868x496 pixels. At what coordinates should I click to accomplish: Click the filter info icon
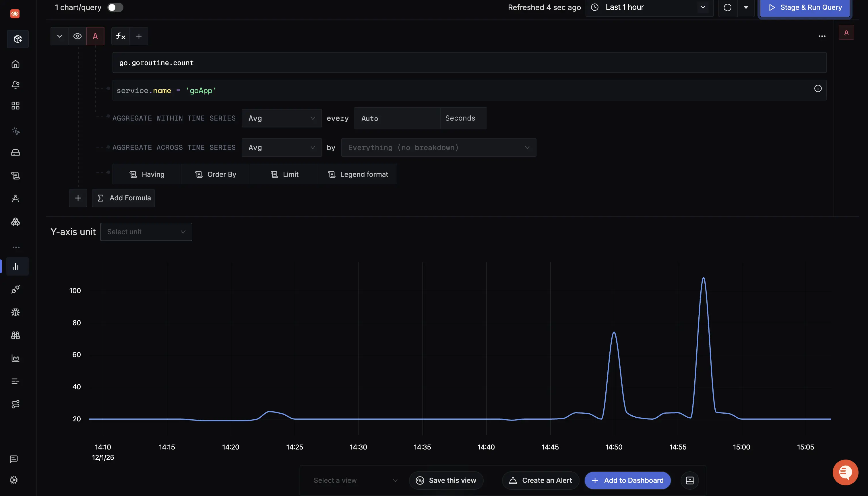pos(817,89)
